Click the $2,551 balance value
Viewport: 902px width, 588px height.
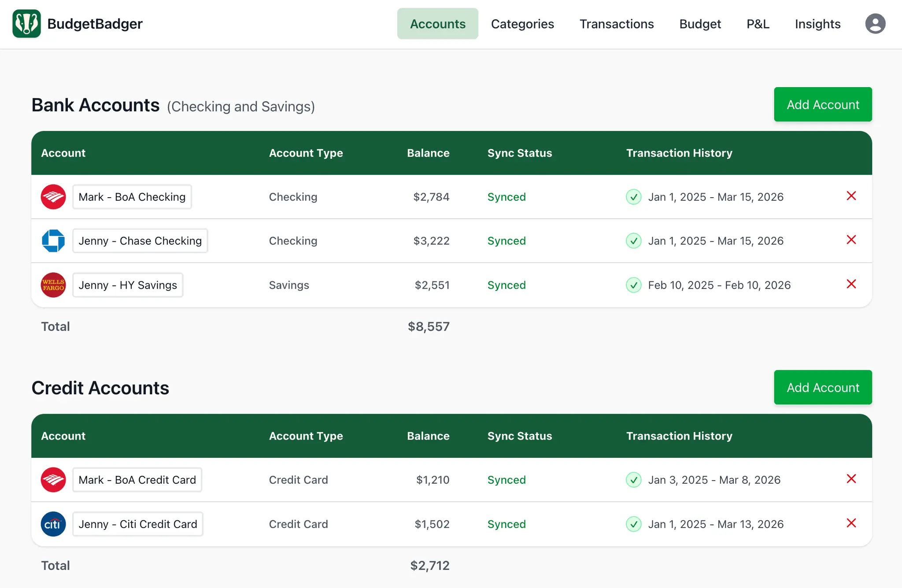[432, 285]
